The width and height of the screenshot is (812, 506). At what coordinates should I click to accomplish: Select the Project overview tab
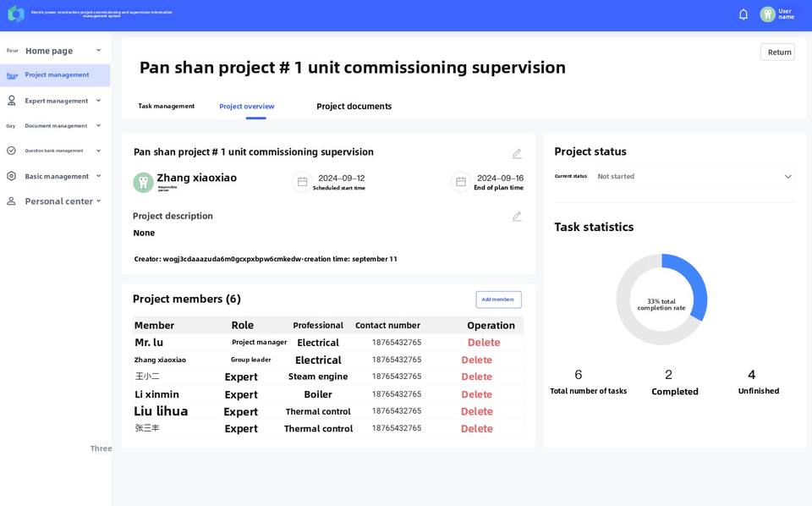click(x=246, y=106)
